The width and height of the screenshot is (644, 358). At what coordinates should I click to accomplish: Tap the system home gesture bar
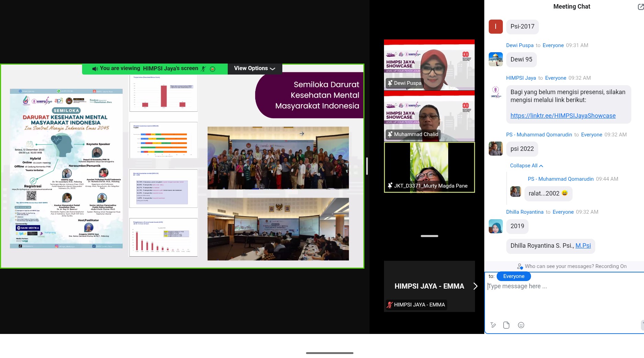click(x=330, y=353)
